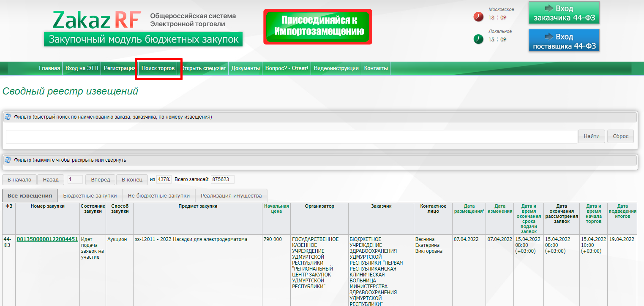This screenshot has width=644, height=306.
Task: Click В конец pagination button
Action: coord(132,180)
